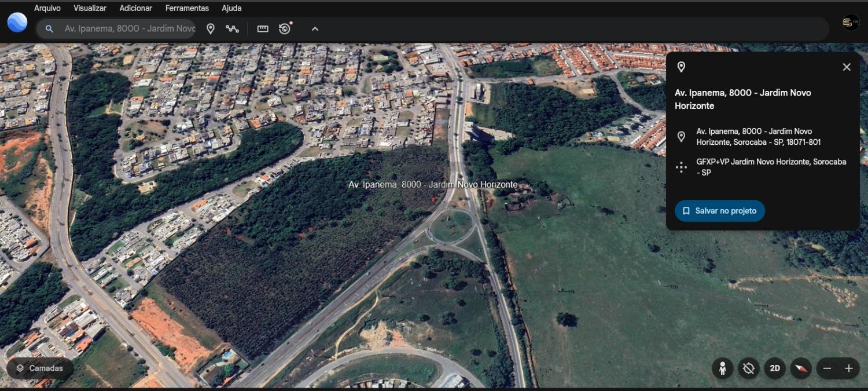The height and width of the screenshot is (391, 868).
Task: Zoom in with the plus button
Action: (x=849, y=368)
